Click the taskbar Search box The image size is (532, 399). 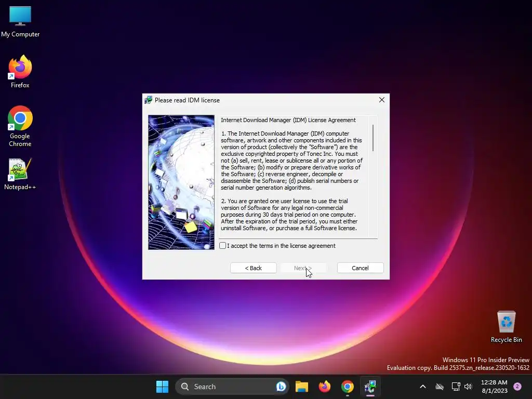tap(232, 387)
